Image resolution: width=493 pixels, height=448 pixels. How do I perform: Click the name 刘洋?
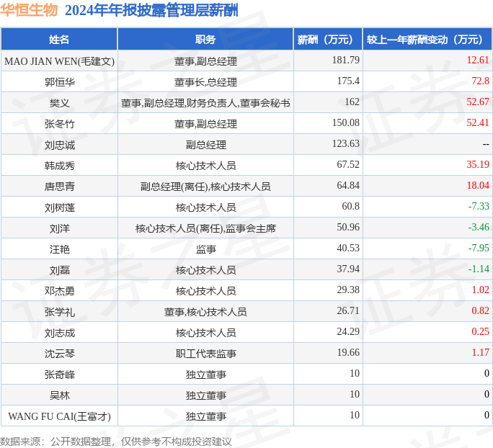coord(59,228)
